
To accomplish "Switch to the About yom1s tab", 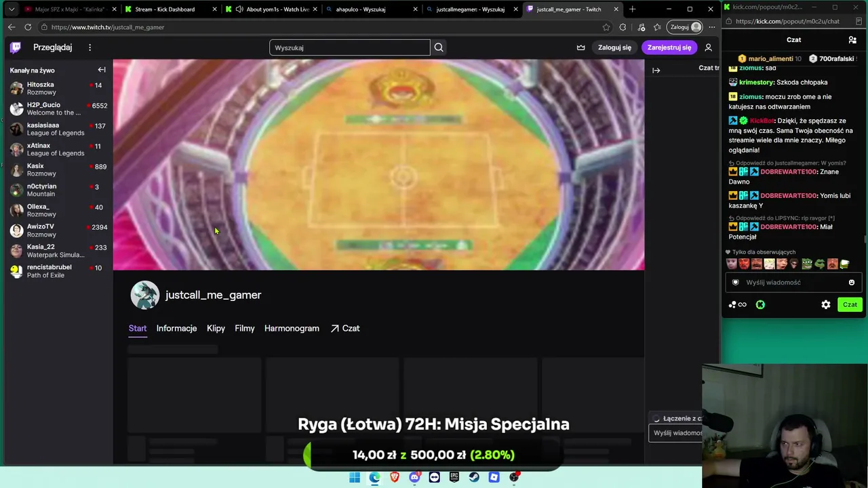I will (270, 9).
